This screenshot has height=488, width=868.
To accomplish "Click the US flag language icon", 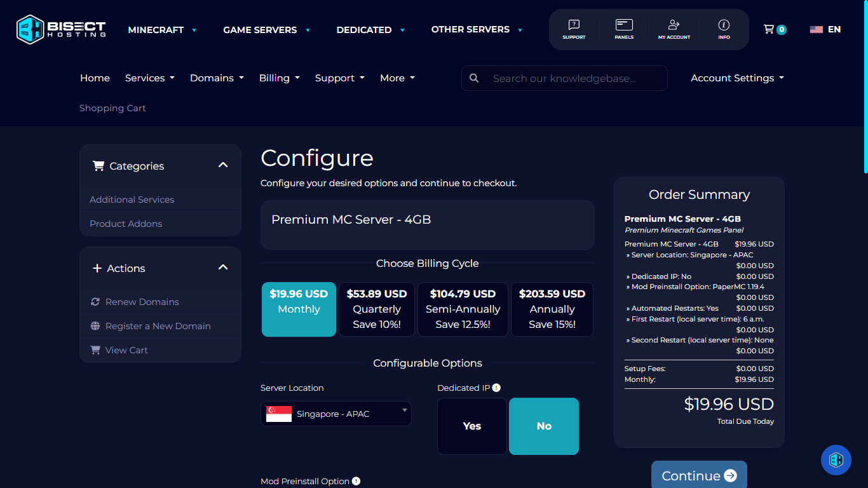I will pyautogui.click(x=817, y=29).
